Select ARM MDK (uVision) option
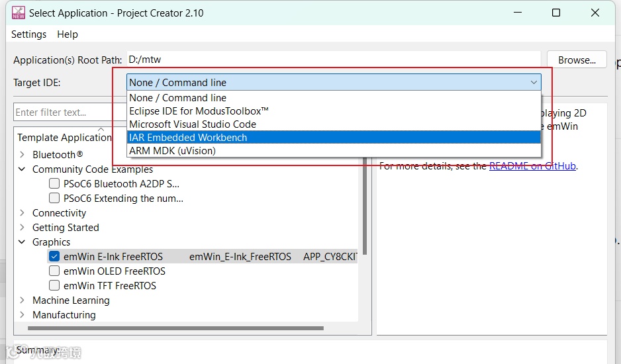The image size is (621, 364). (x=334, y=151)
